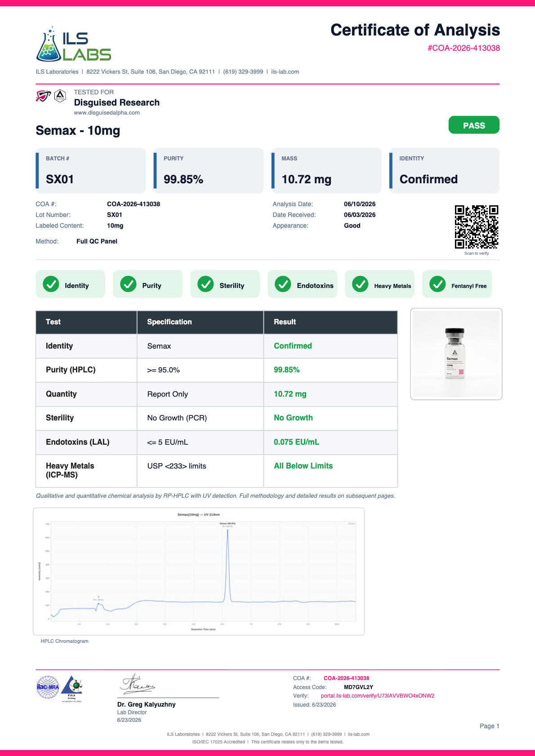The width and height of the screenshot is (535, 756).
Task: Click the Identity green checkmark icon
Action: (x=51, y=284)
